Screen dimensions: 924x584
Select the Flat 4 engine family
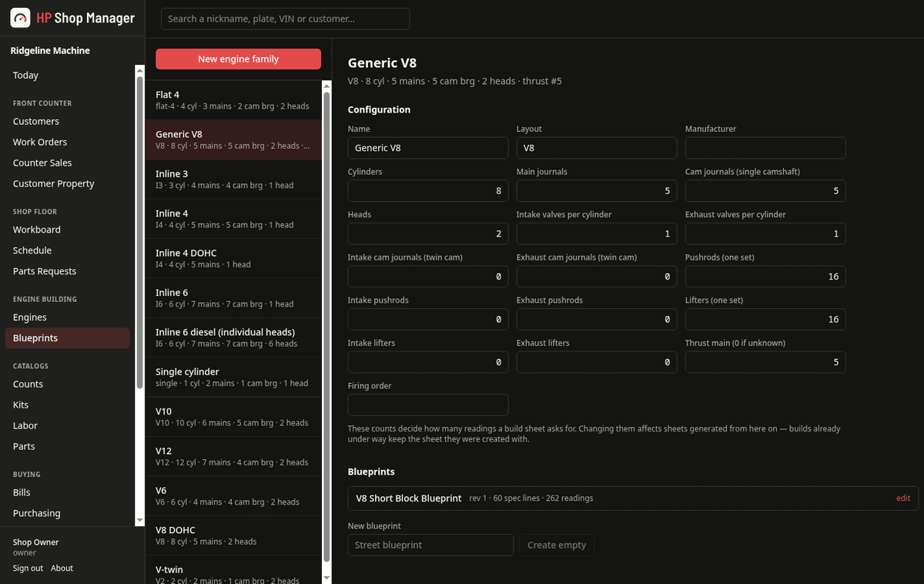click(x=233, y=100)
